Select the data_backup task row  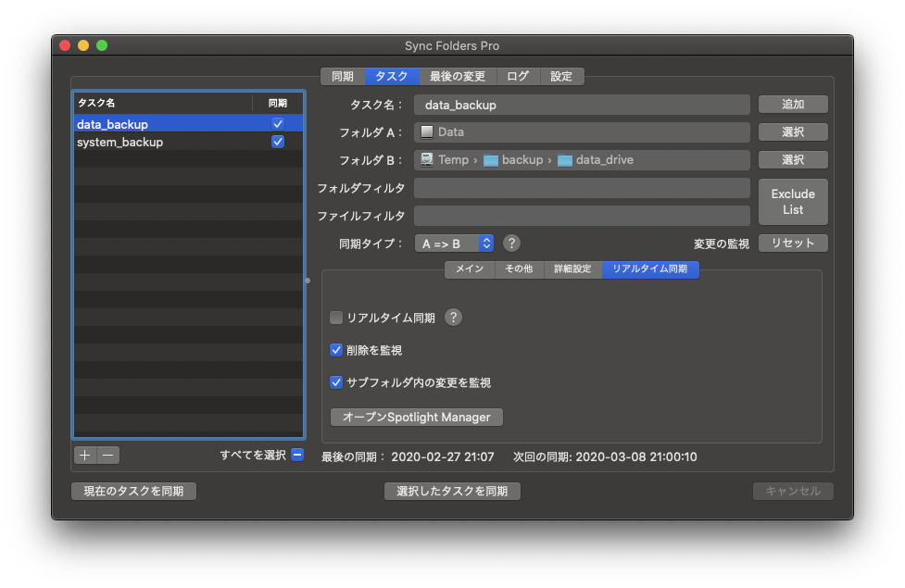pos(188,124)
